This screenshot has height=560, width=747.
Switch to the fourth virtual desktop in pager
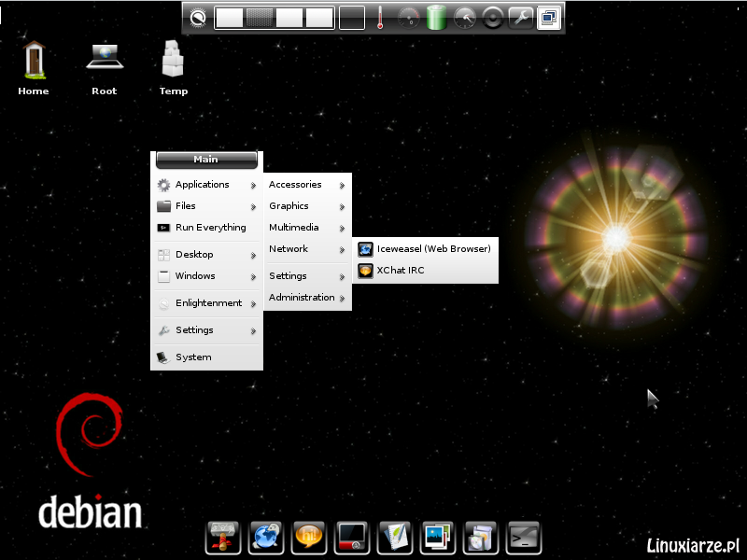(319, 18)
